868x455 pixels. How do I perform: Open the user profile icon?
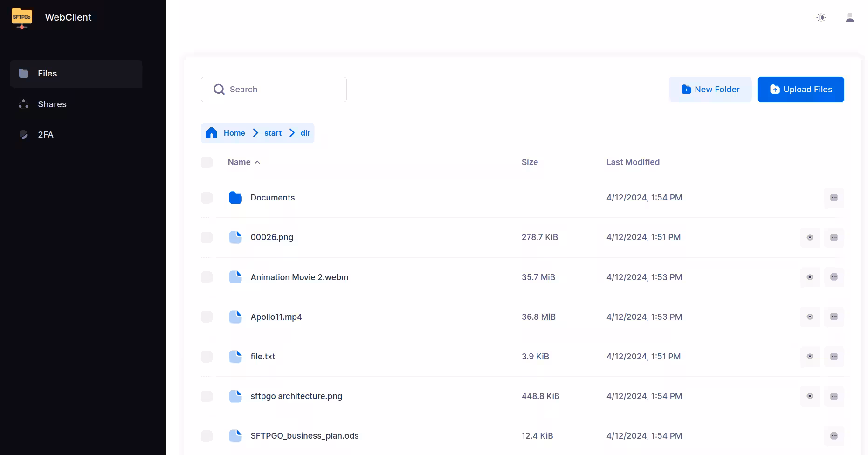pyautogui.click(x=849, y=18)
